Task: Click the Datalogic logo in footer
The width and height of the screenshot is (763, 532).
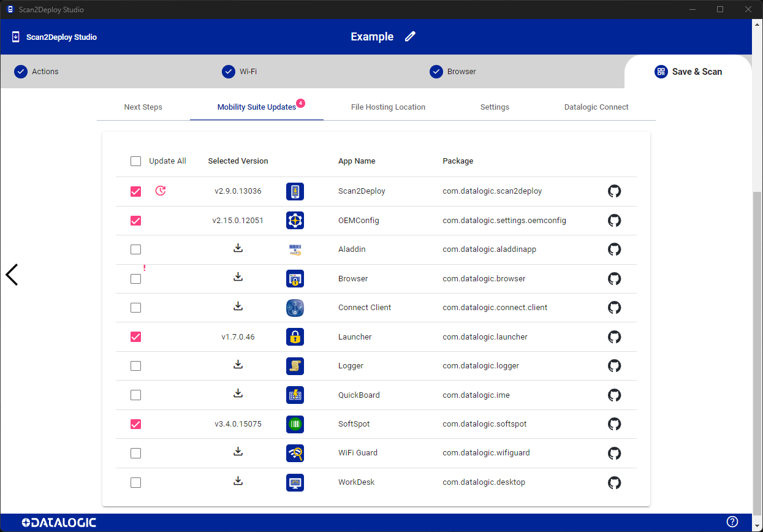Action: [x=59, y=522]
